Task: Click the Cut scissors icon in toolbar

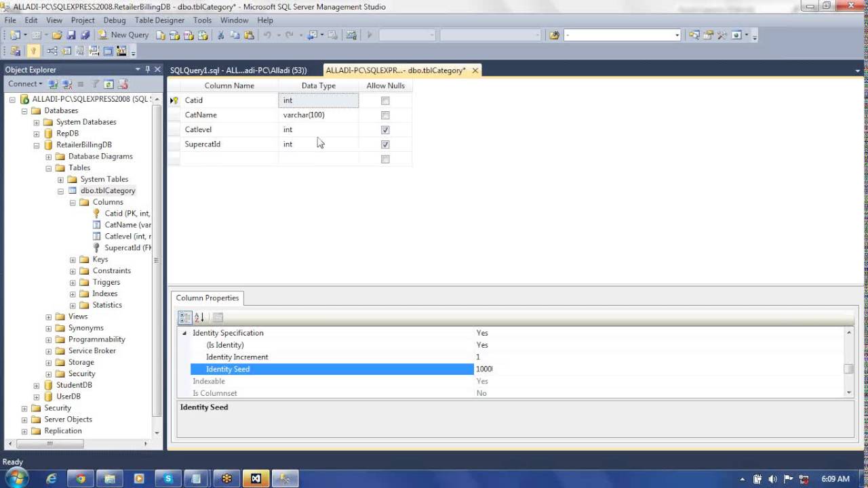Action: click(220, 35)
